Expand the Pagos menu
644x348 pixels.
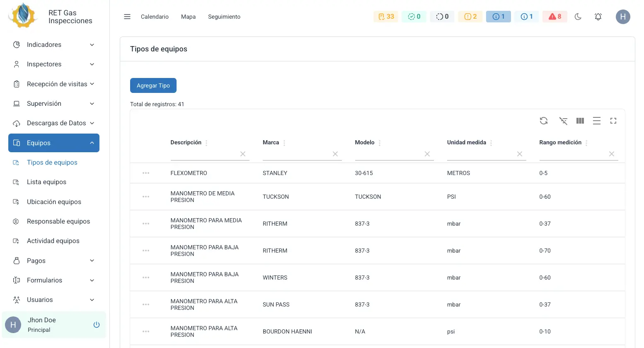54,261
